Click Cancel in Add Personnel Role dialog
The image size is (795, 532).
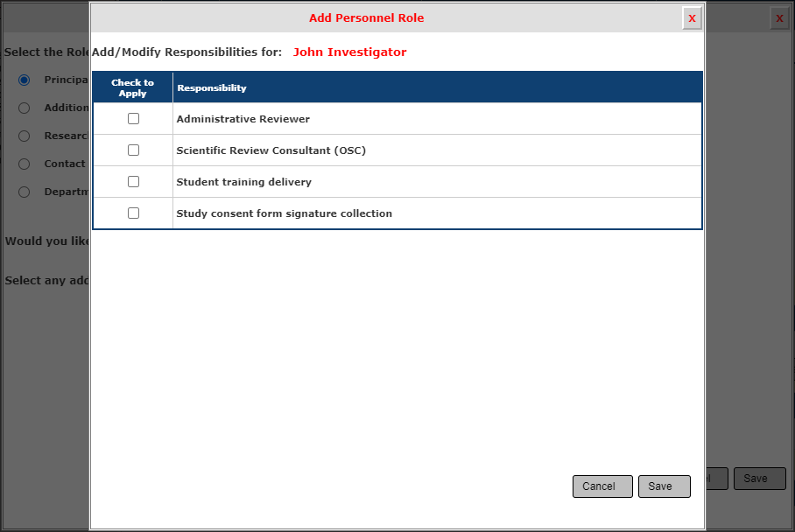(602, 486)
